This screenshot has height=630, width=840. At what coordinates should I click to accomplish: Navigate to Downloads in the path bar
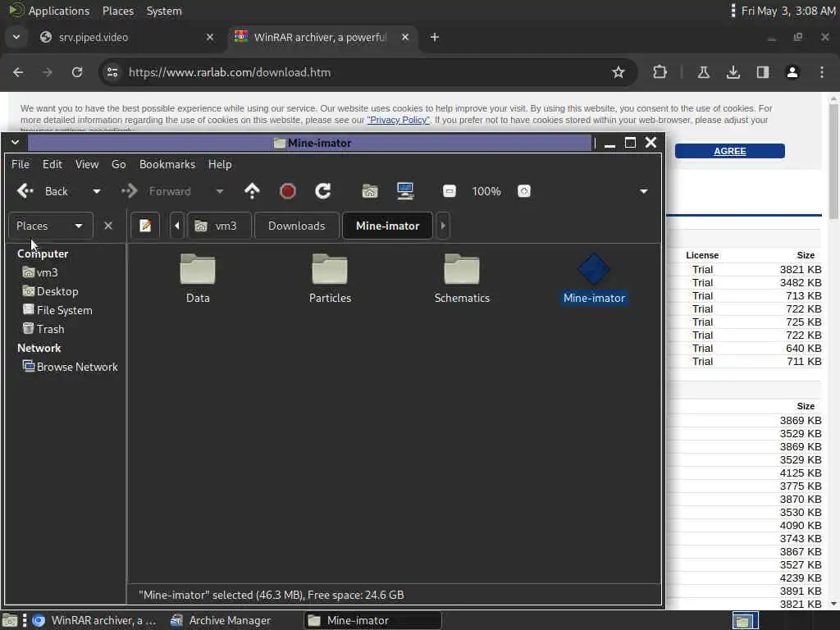297,226
